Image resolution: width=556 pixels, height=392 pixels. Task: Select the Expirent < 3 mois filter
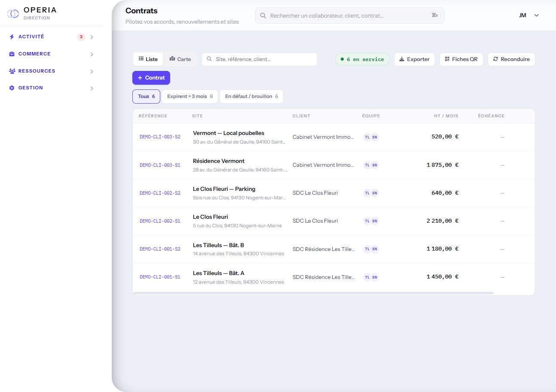pyautogui.click(x=190, y=97)
